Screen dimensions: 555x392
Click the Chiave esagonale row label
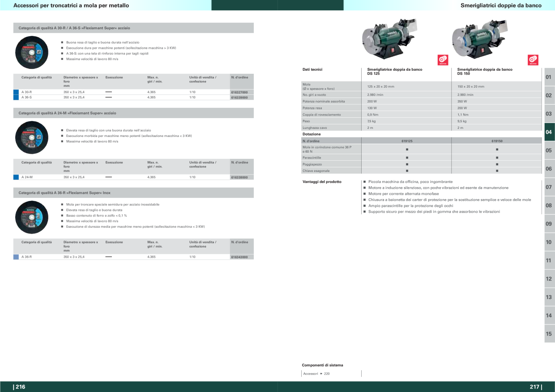(316, 170)
